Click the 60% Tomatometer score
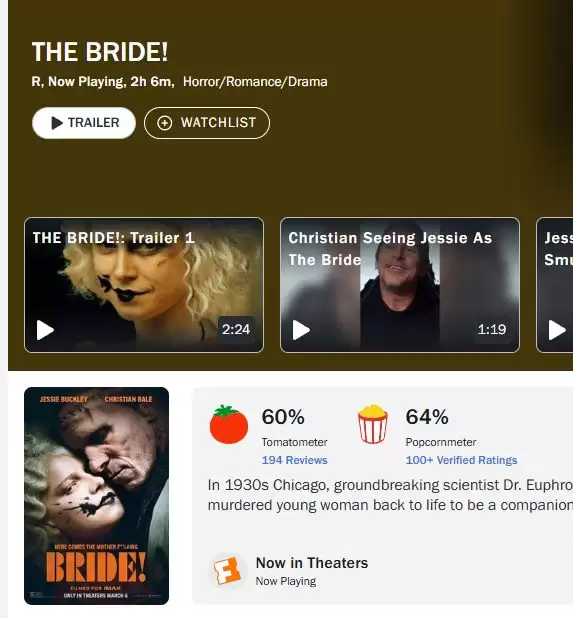Viewport: 573px width, 618px height. pyautogui.click(x=283, y=417)
